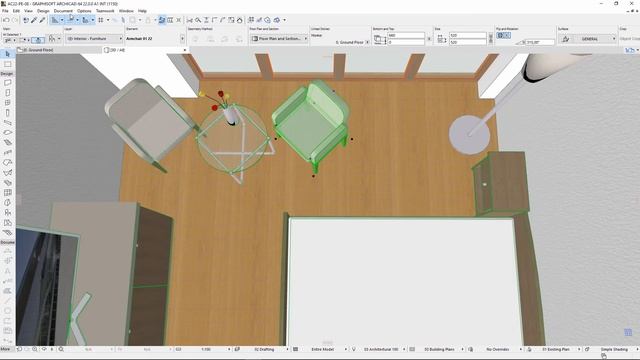This screenshot has width=640, height=360.
Task: Toggle the grid snap button
Action: pyautogui.click(x=101, y=20)
